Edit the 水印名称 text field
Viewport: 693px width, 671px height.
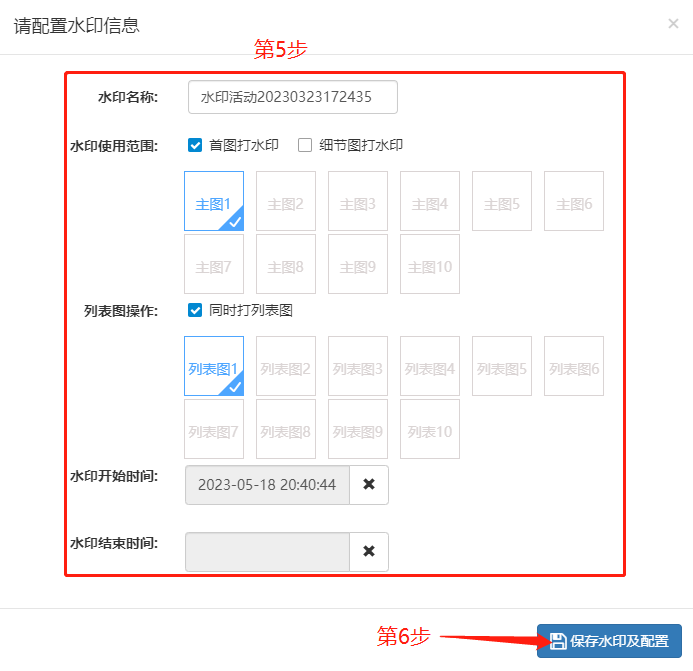pyautogui.click(x=292, y=97)
